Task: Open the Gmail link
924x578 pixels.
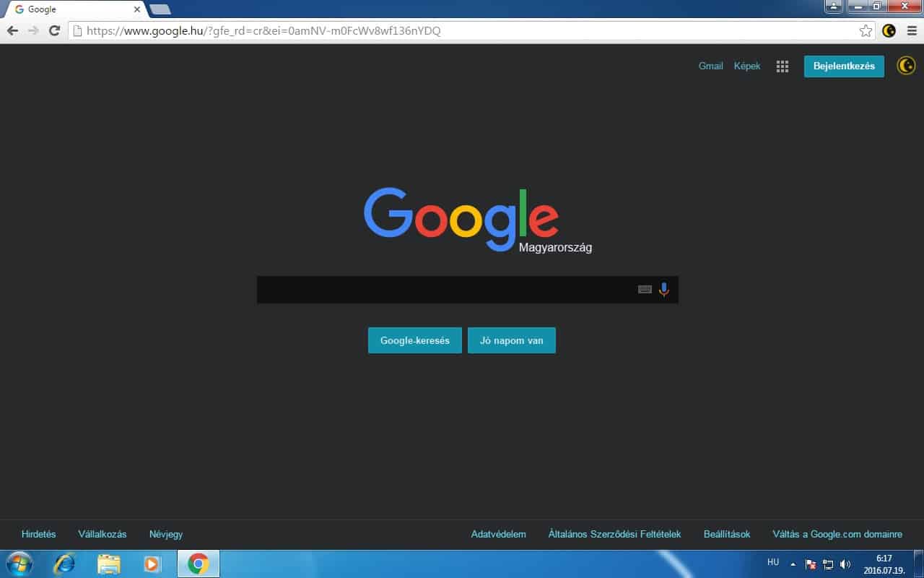Action: point(710,66)
